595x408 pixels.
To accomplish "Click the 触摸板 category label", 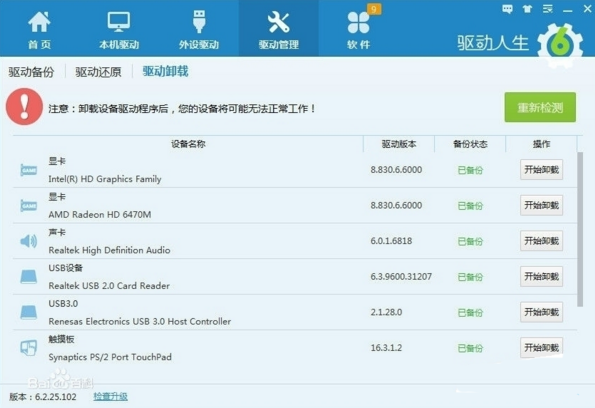I will click(x=61, y=339).
